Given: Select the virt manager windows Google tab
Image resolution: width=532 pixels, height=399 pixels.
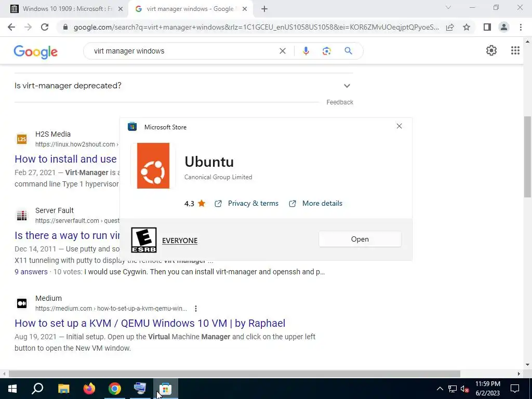Looking at the screenshot, I should point(190,9).
